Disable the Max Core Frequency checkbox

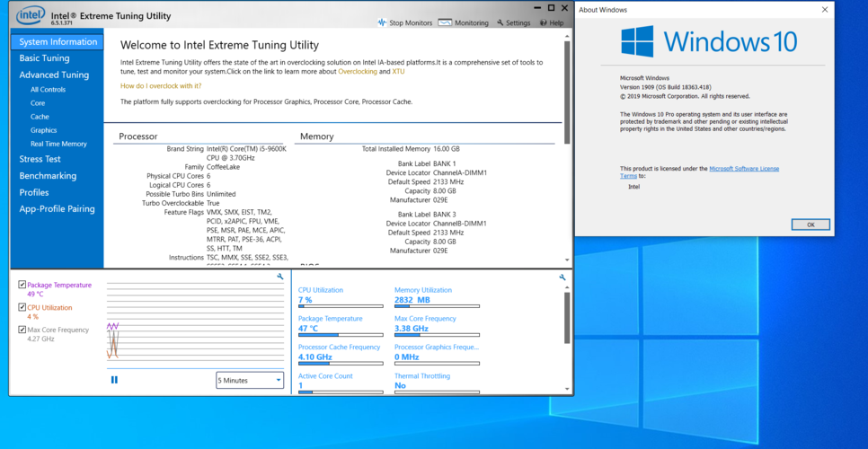[x=22, y=330]
